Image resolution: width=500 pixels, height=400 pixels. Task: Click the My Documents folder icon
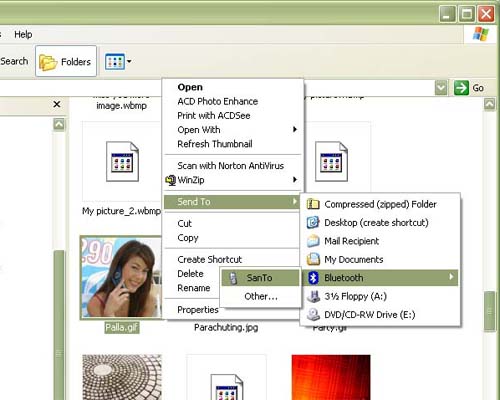(x=313, y=259)
